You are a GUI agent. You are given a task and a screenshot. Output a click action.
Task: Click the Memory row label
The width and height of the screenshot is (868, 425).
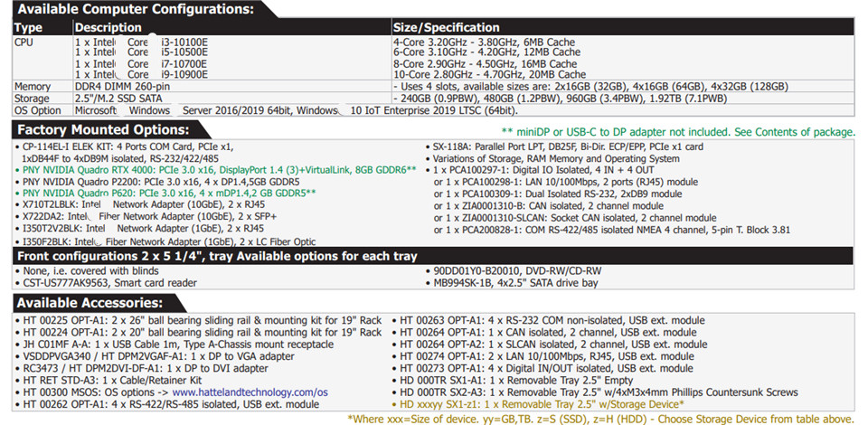[x=33, y=87]
